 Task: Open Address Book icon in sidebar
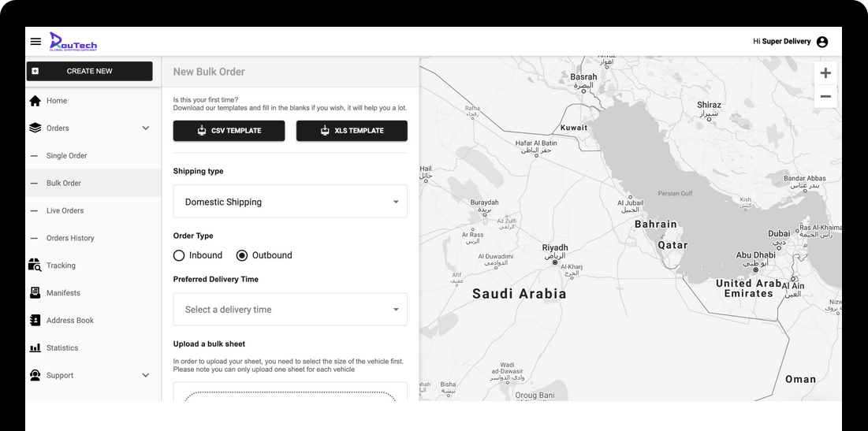click(x=35, y=321)
